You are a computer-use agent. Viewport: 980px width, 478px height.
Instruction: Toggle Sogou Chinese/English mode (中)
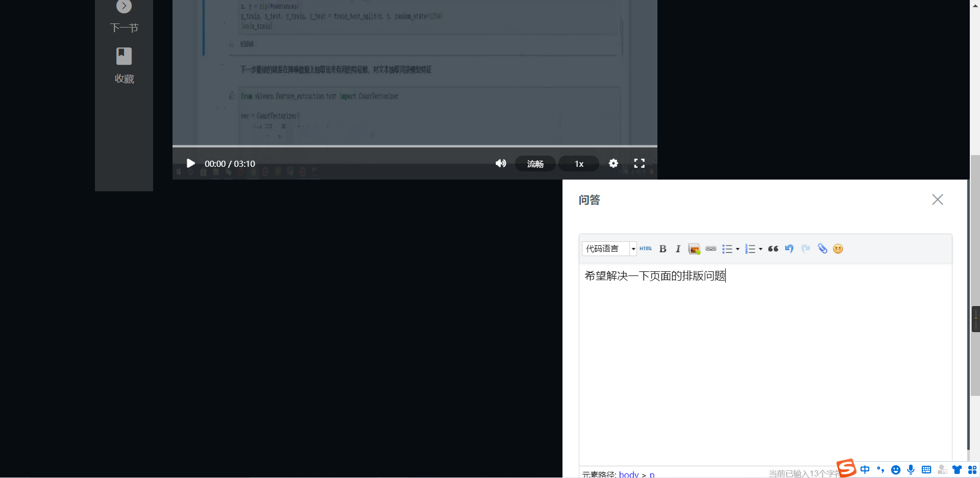tap(865, 469)
